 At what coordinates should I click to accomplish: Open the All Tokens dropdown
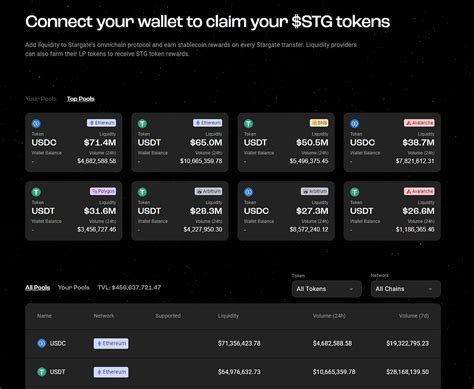pyautogui.click(x=327, y=289)
